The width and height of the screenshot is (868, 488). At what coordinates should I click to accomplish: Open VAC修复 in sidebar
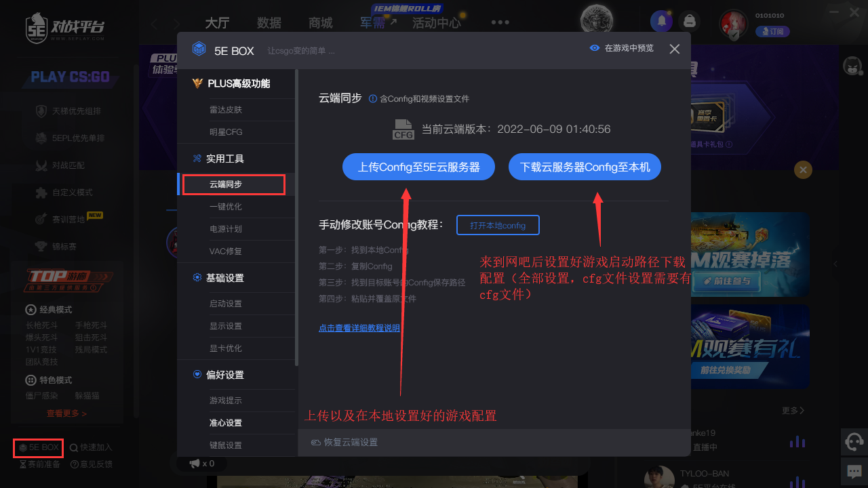coord(226,251)
